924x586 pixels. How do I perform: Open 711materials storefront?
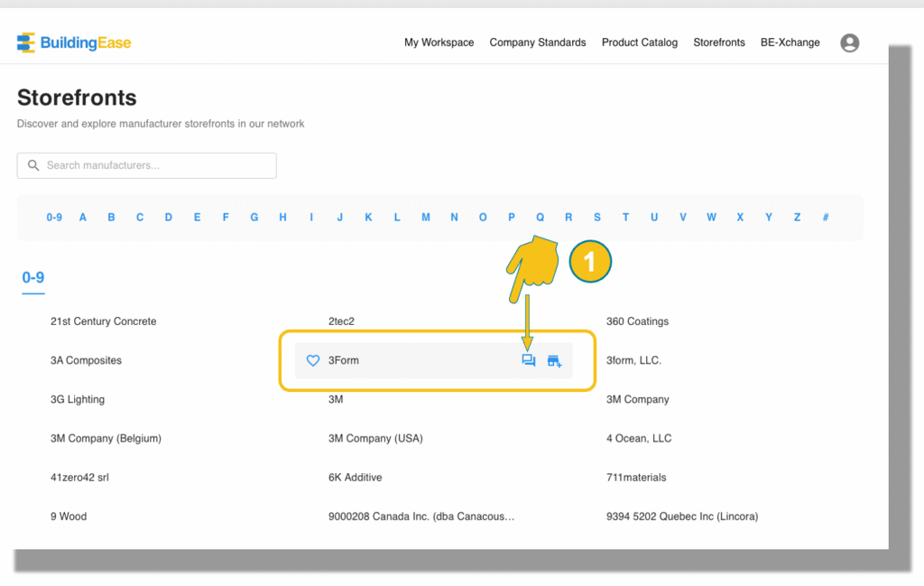click(x=636, y=478)
